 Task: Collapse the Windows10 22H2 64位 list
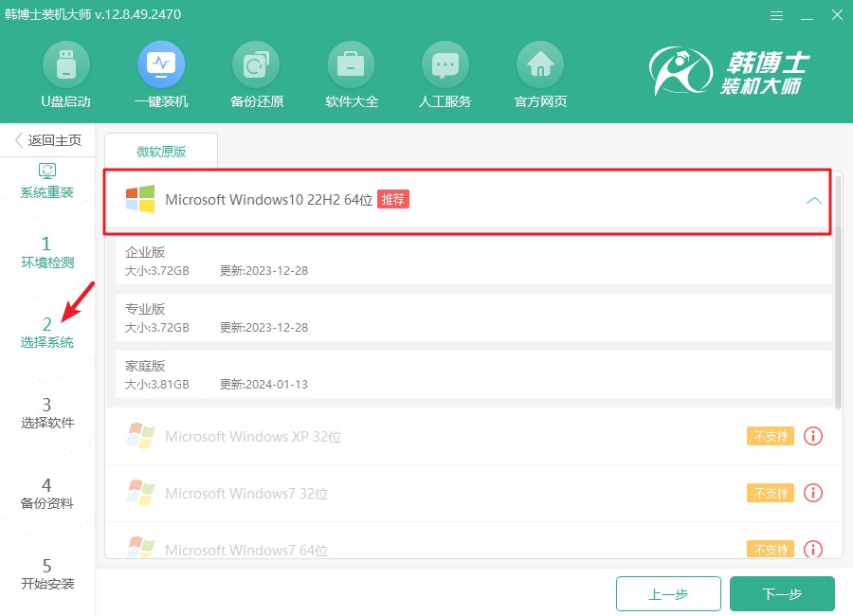coord(812,200)
